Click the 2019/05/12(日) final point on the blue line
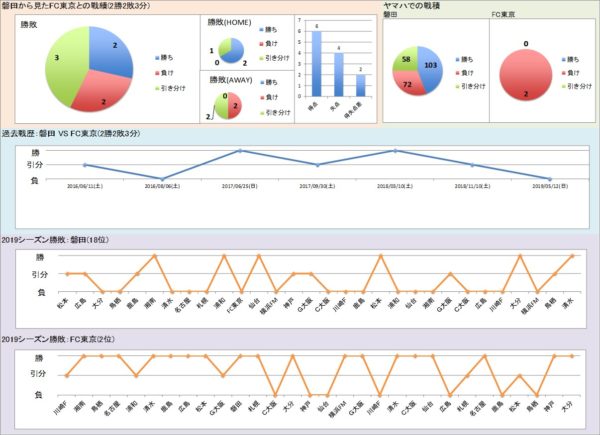Image resolution: width=600 pixels, height=435 pixels. click(x=551, y=179)
